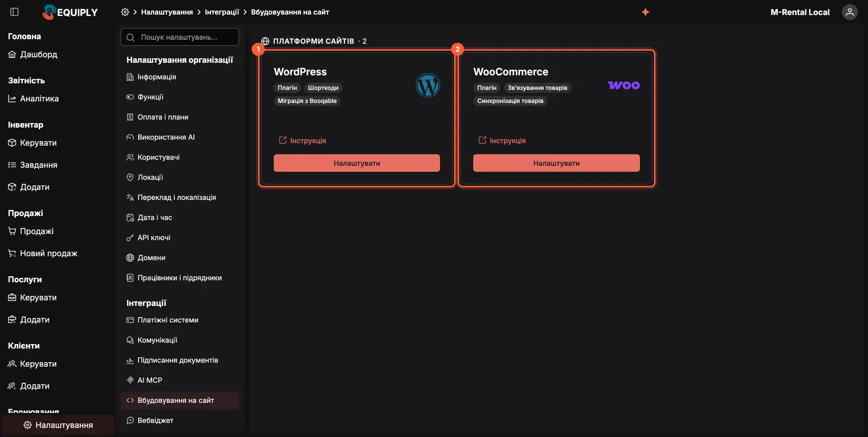Click the Equiply logo
Image resolution: width=868 pixels, height=437 pixels.
coord(70,12)
